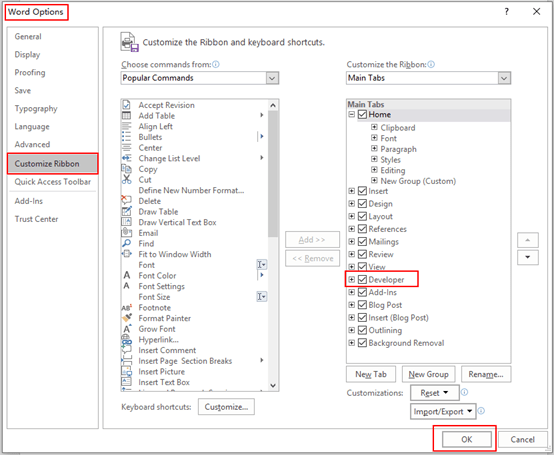The height and width of the screenshot is (455, 554).
Task: Expand the Clipboard group
Action: tap(374, 127)
